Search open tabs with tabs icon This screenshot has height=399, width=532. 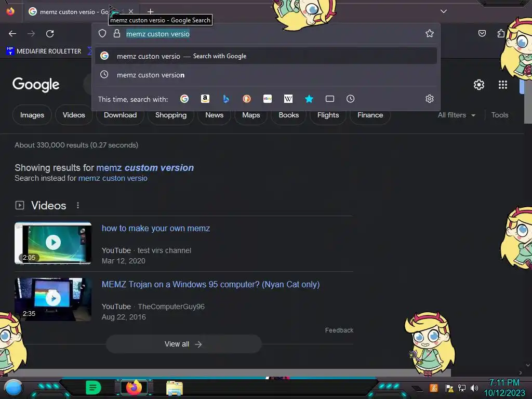[x=330, y=99]
